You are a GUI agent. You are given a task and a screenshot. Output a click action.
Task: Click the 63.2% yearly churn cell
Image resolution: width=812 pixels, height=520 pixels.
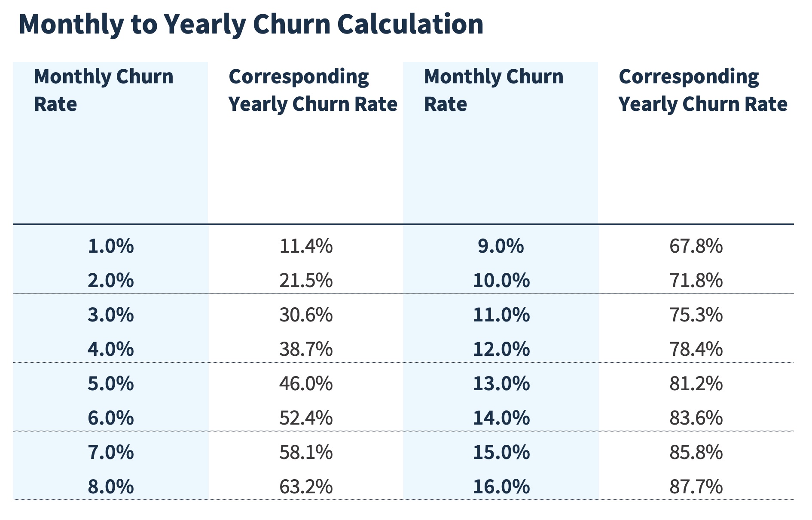coord(305,487)
